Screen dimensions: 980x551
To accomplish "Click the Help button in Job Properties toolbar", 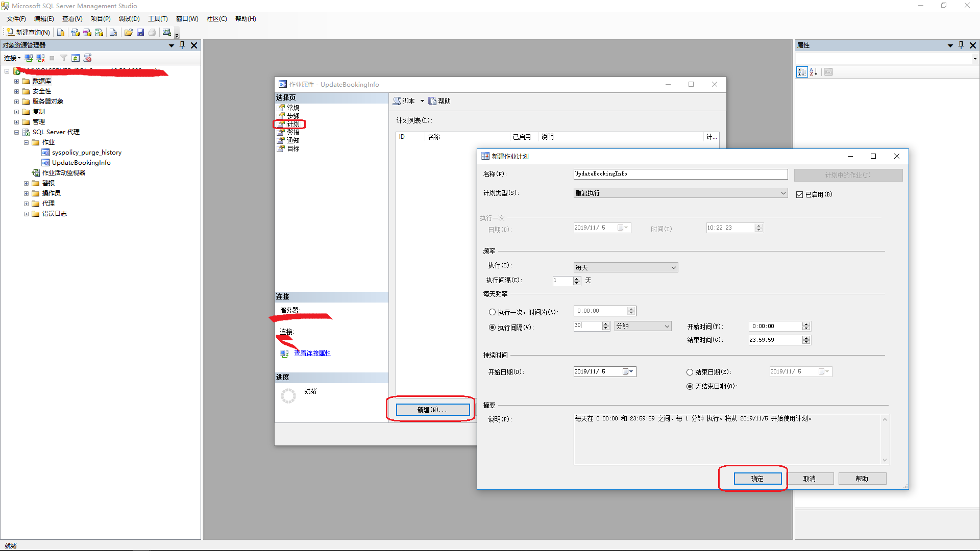I will 439,101.
